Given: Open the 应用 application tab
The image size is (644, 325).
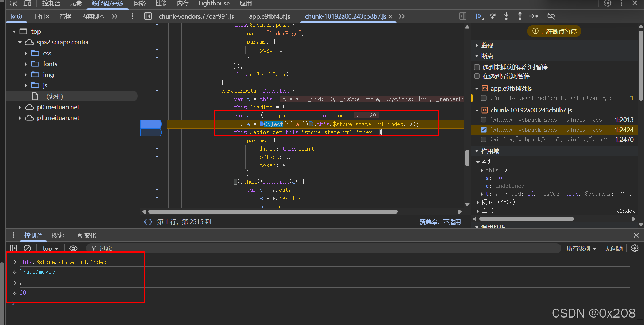Looking at the screenshot, I should coord(245,4).
